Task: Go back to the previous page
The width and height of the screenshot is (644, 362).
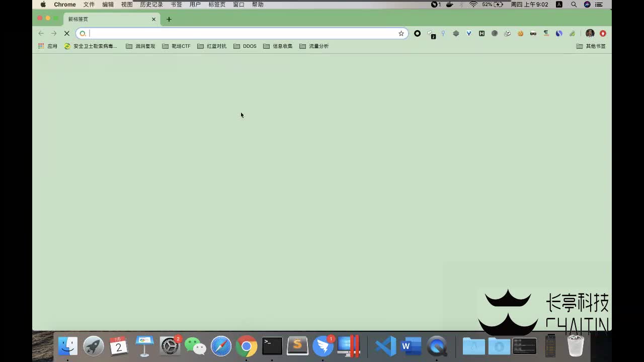Action: coord(41,33)
